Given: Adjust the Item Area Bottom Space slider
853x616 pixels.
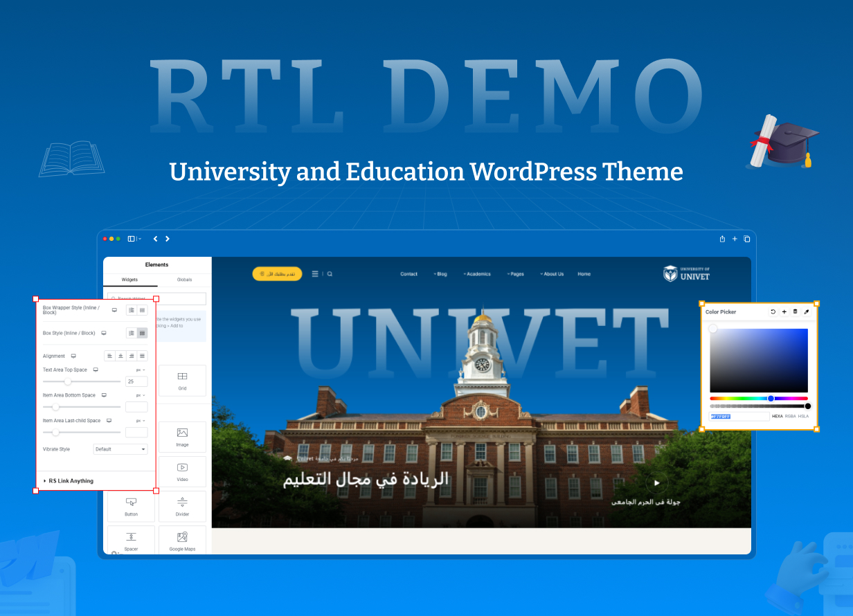Looking at the screenshot, I should (82, 407).
